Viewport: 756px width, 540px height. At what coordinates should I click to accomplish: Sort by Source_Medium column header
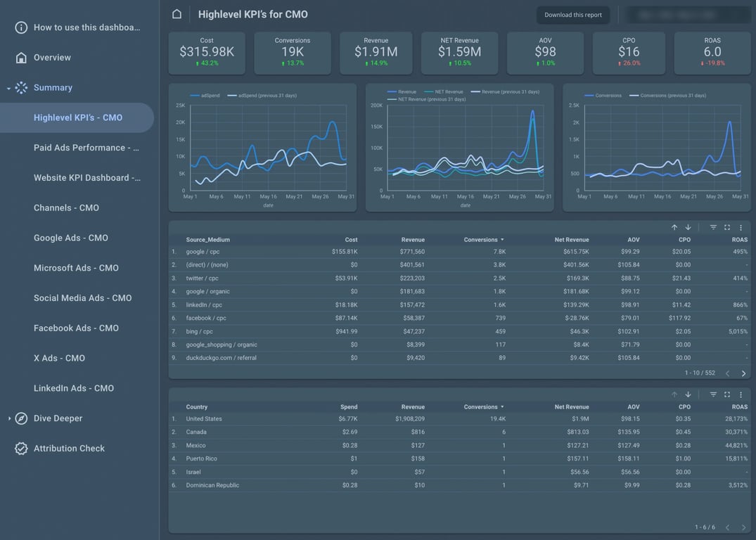(x=207, y=240)
